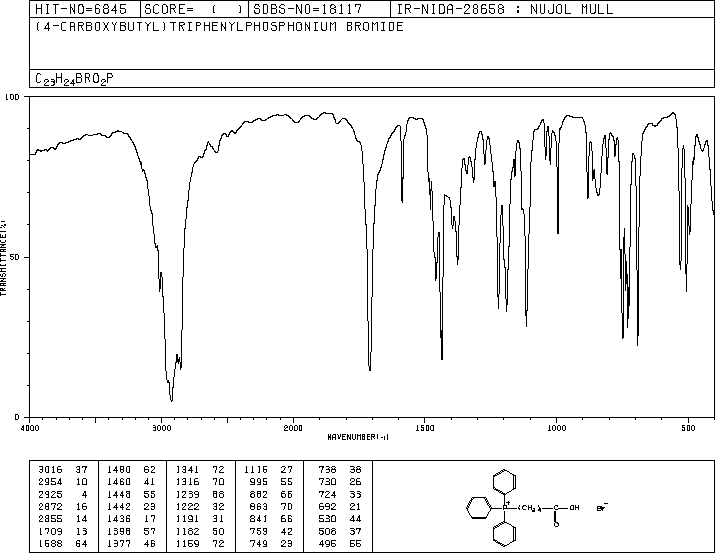Click the IR-NIDA-28658 : NUJOL MULL label
Image resolution: width=715 pixels, height=553 pixels.
[505, 9]
